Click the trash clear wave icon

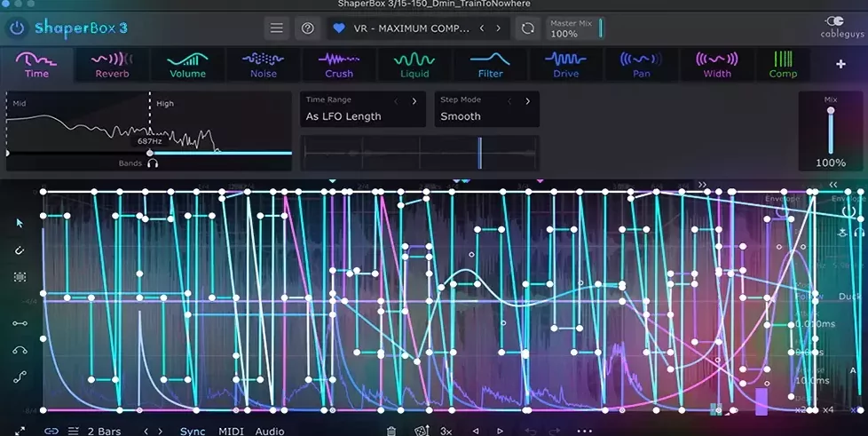pyautogui.click(x=391, y=431)
